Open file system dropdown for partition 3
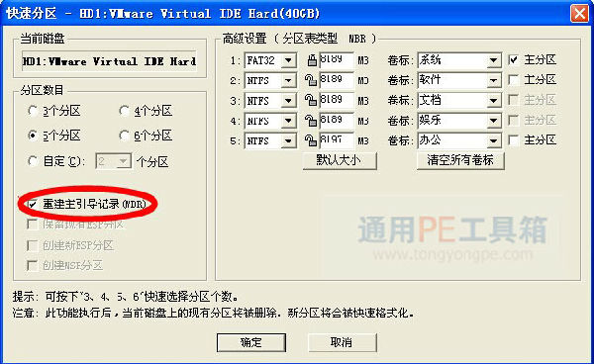 289,101
